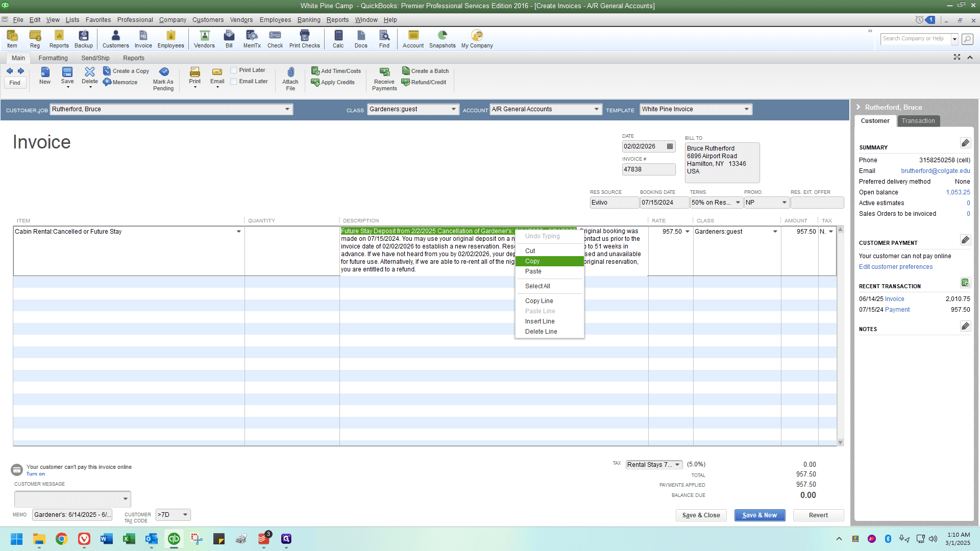The width and height of the screenshot is (980, 551).
Task: Edit the customer Summary pencil icon
Action: (x=965, y=143)
